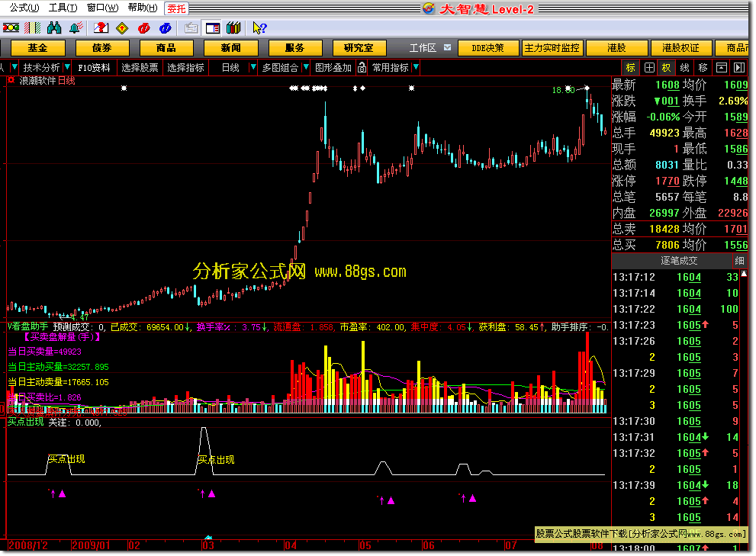This screenshot has width=756, height=556.
Task: Click the 研究室 button
Action: (x=359, y=48)
